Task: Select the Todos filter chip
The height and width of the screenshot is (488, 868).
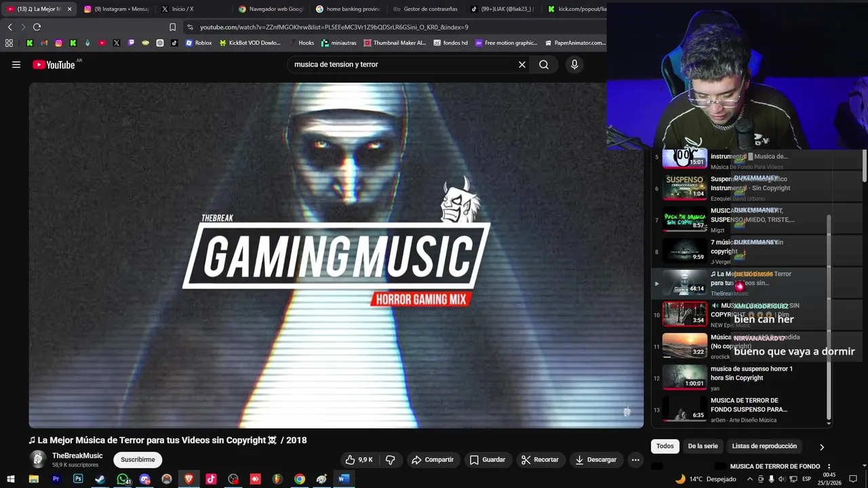Action: [x=665, y=446]
